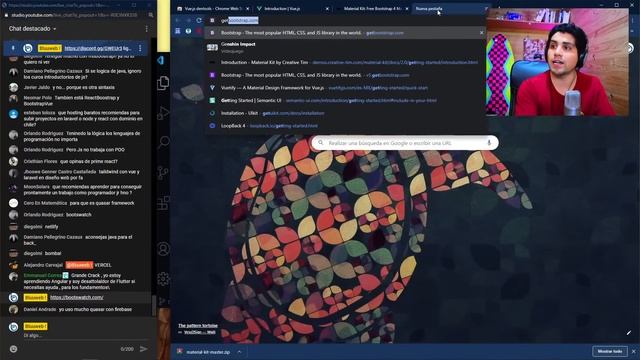Select Vuetify Material Design Framework suggestion
Image resolution: width=640 pixels, height=360 pixels.
(x=345, y=88)
